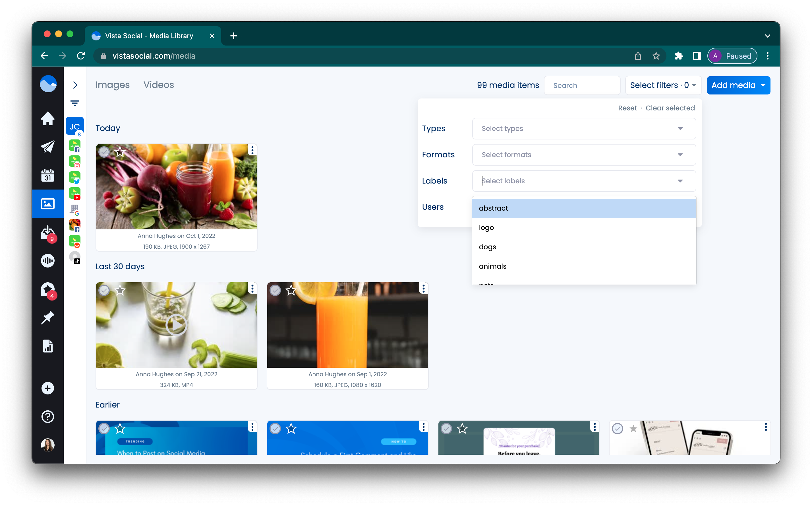Choose the dogs label option
Screen dimensions: 812x506
point(584,247)
